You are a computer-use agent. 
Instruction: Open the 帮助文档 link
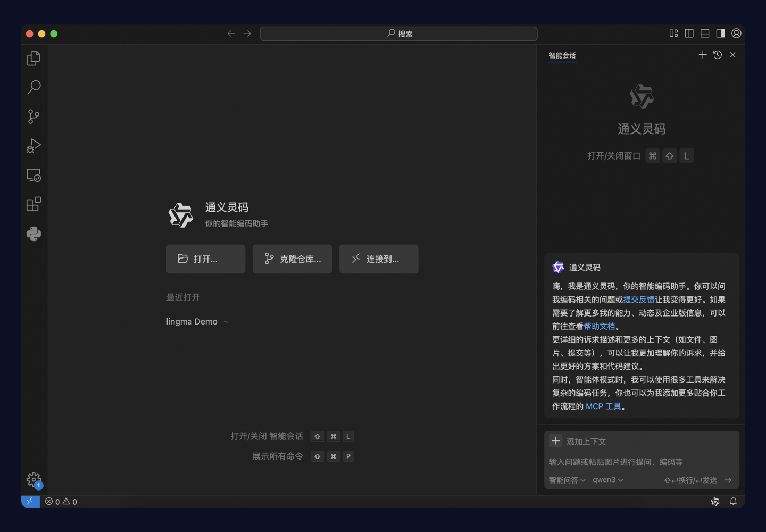tap(600, 326)
